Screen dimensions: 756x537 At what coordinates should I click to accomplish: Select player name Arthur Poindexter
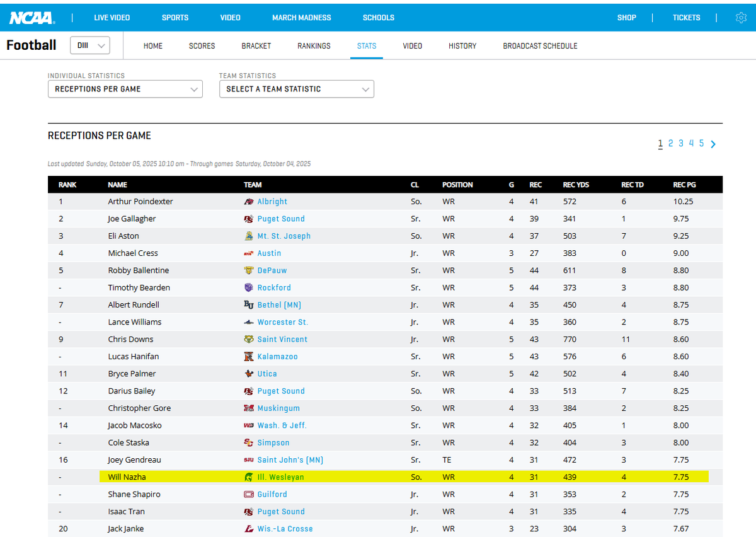tap(140, 202)
